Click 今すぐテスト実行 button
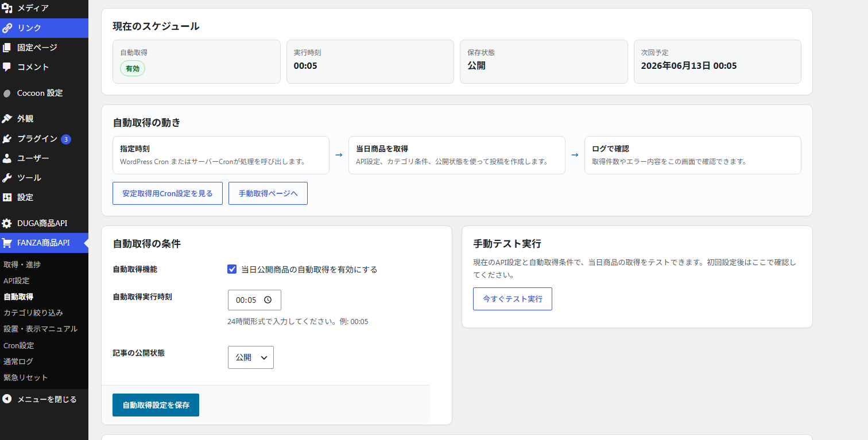 (x=513, y=299)
